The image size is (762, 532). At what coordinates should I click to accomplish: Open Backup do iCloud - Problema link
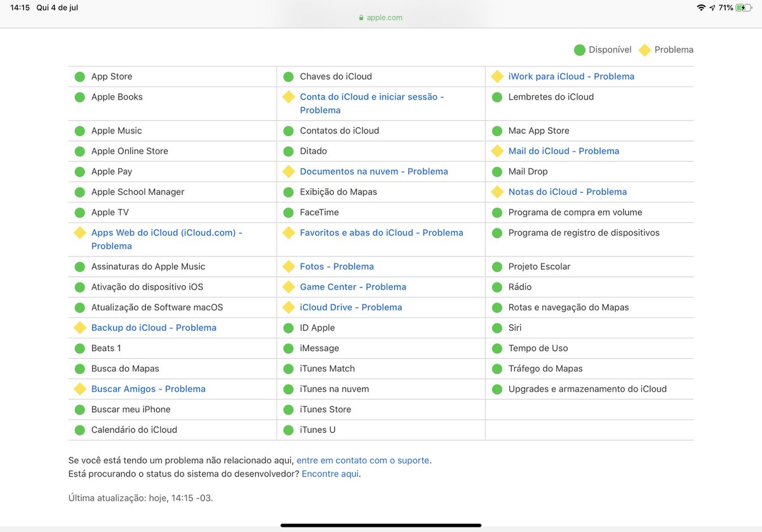[x=154, y=328]
